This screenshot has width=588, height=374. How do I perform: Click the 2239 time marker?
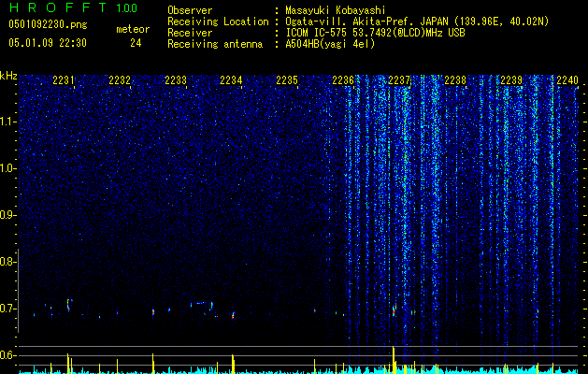click(511, 80)
